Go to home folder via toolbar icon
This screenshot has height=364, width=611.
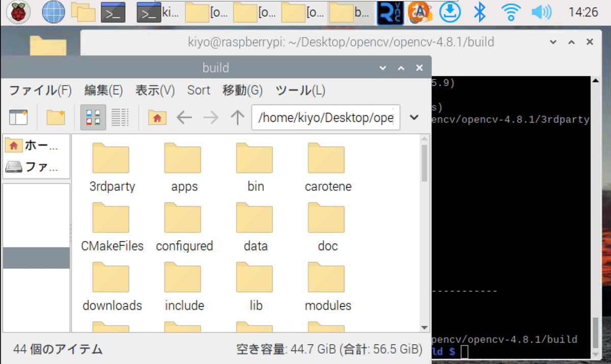(x=157, y=118)
